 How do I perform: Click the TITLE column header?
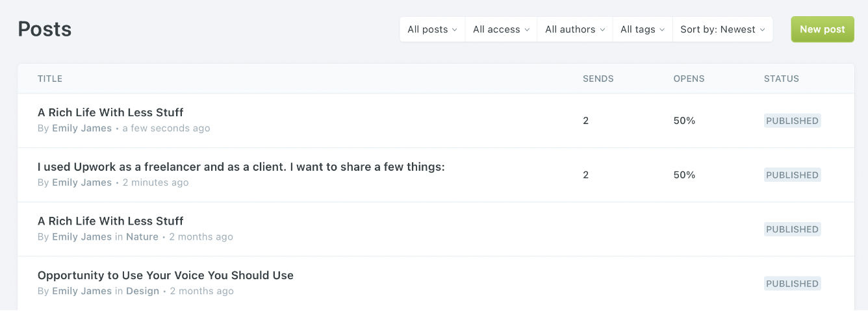pyautogui.click(x=50, y=79)
